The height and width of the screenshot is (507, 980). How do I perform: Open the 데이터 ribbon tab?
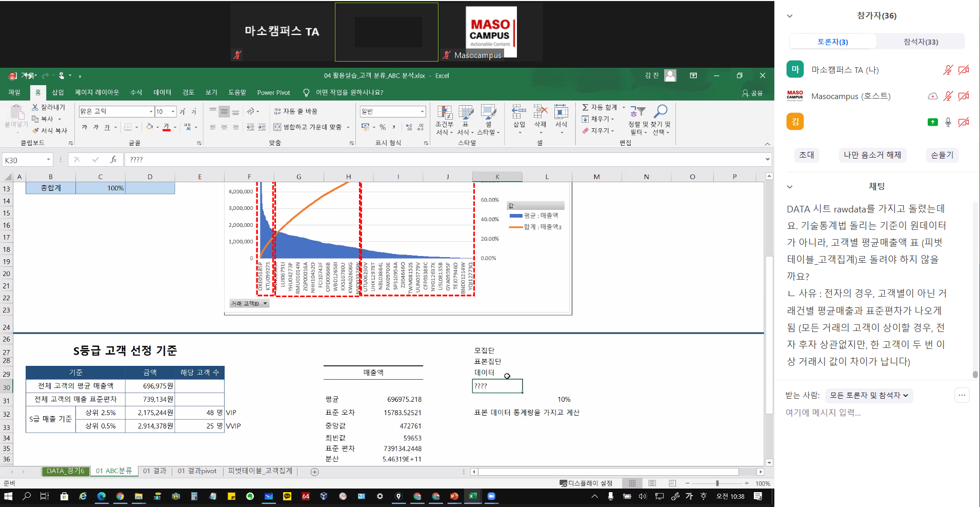[162, 92]
